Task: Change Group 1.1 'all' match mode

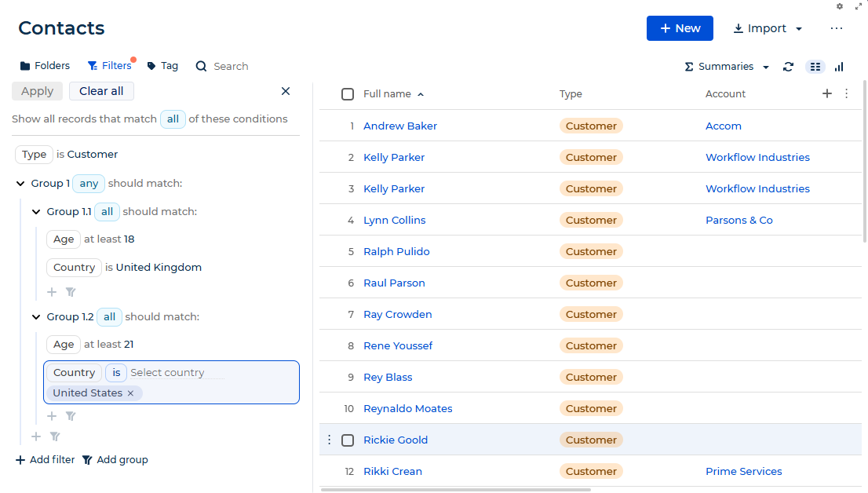Action: pos(107,212)
